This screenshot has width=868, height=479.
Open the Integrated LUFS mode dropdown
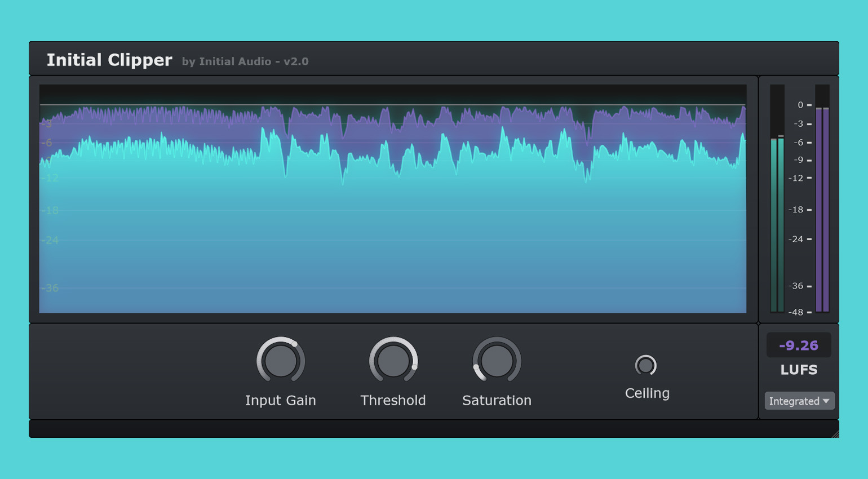coord(799,401)
